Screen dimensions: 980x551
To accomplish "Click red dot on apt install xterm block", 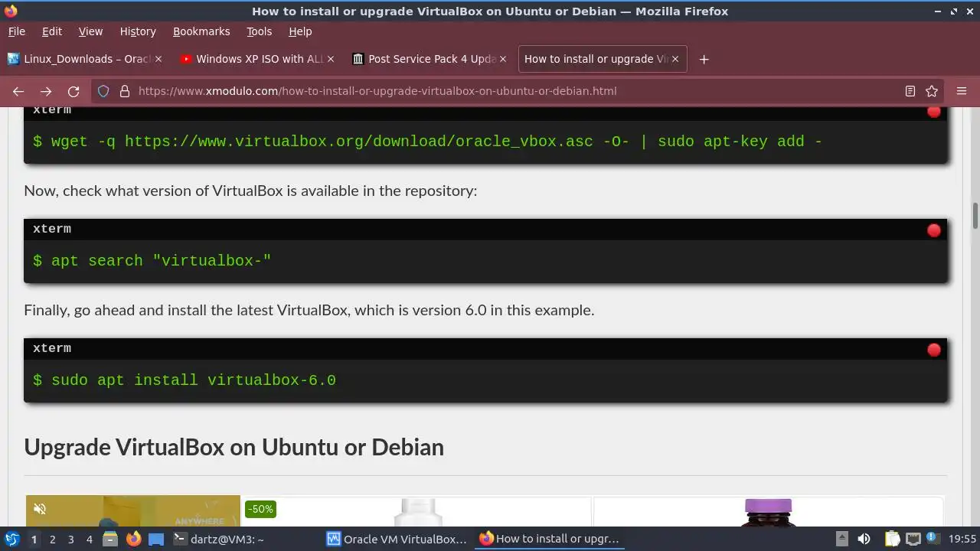I will 933,350.
